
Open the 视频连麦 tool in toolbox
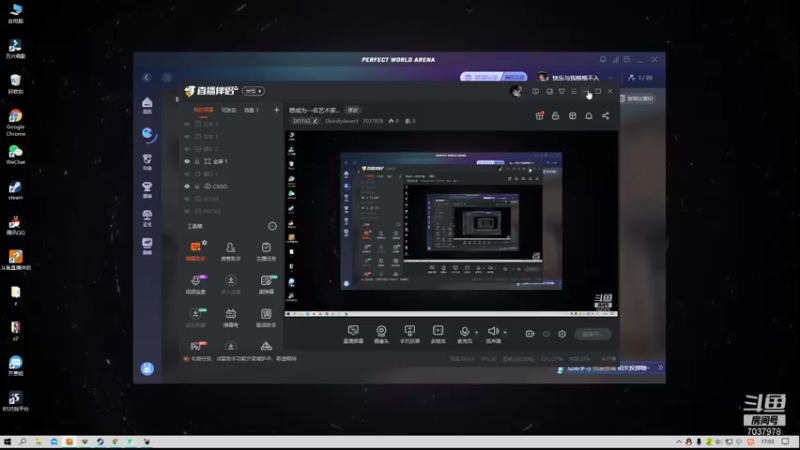click(195, 284)
